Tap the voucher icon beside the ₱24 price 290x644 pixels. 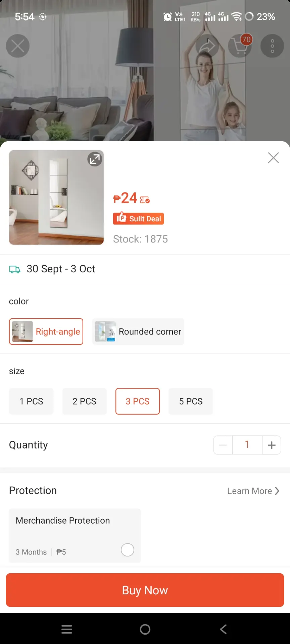(145, 200)
